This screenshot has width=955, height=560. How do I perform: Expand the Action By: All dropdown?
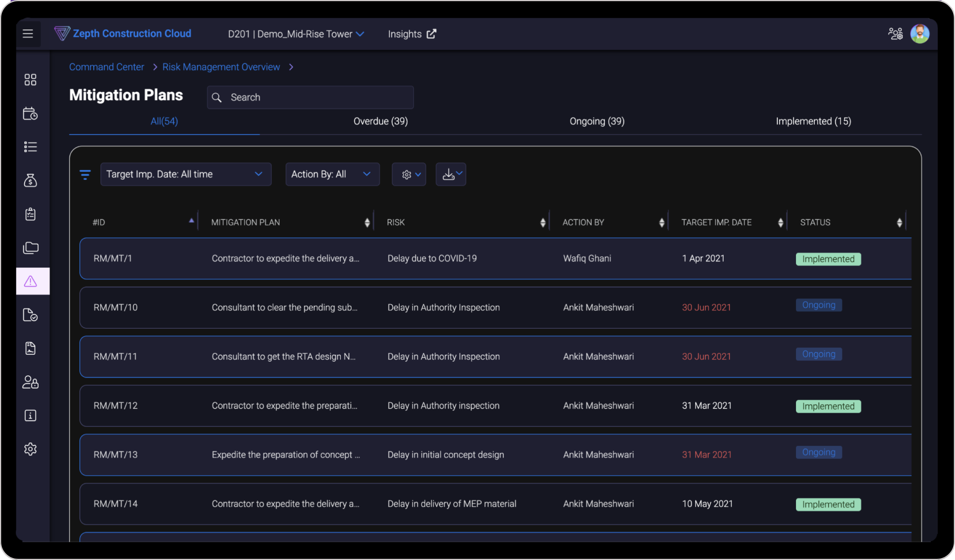[332, 174]
